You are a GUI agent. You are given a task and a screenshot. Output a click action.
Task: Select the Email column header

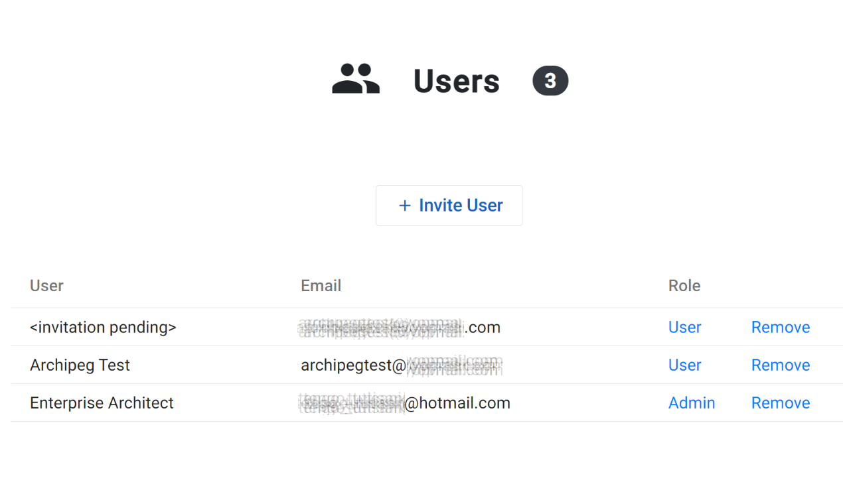(x=321, y=286)
